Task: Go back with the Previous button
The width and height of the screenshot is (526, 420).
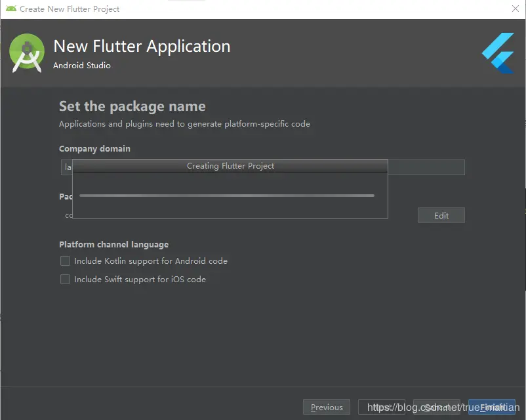Action: pyautogui.click(x=327, y=408)
